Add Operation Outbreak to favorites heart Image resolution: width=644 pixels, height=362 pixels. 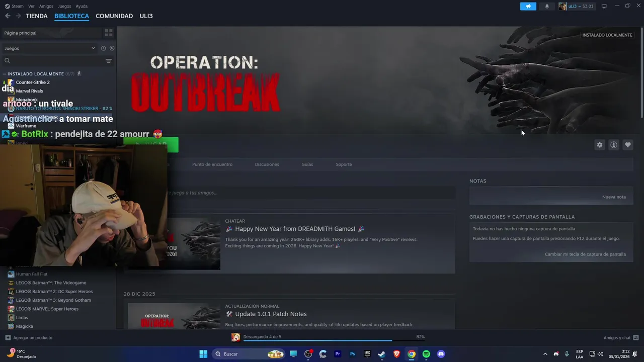point(627,145)
